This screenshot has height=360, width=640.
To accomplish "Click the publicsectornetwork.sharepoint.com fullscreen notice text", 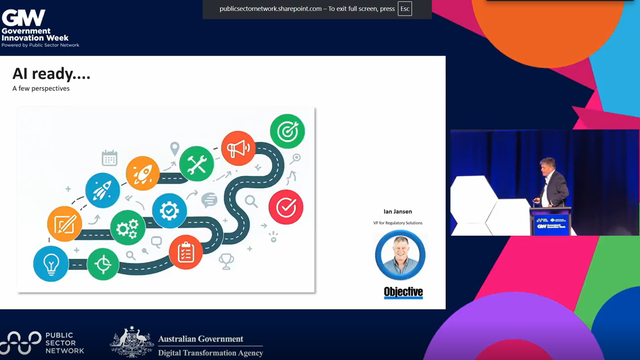I will 307,9.
